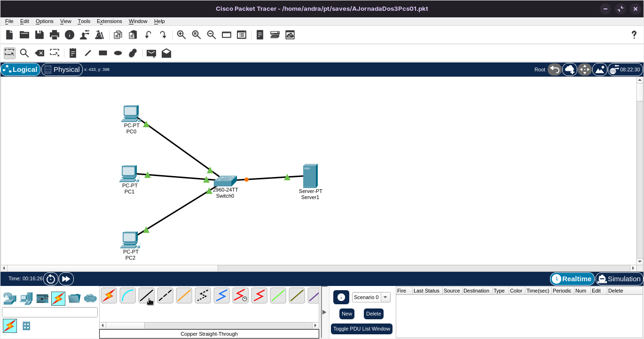The image size is (644, 339).
Task: Expand the PDU list panel arrow
Action: 324,312
